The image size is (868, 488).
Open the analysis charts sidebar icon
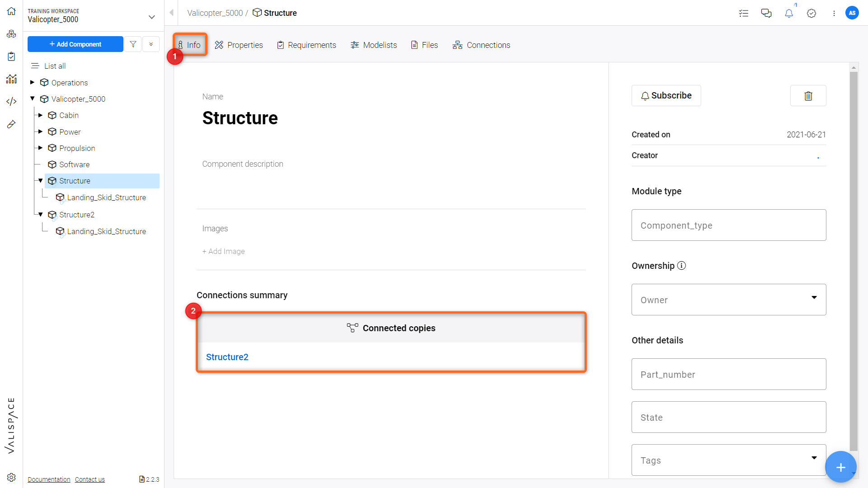tap(11, 79)
